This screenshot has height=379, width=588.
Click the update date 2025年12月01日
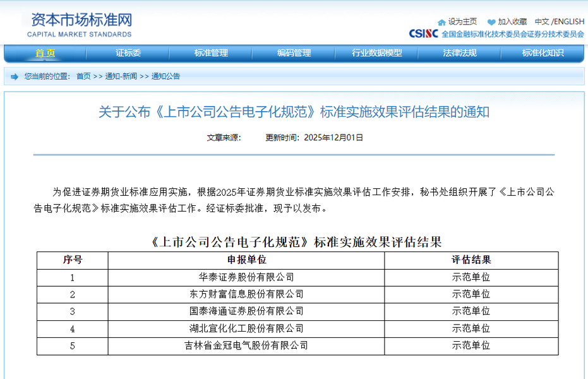(x=333, y=138)
